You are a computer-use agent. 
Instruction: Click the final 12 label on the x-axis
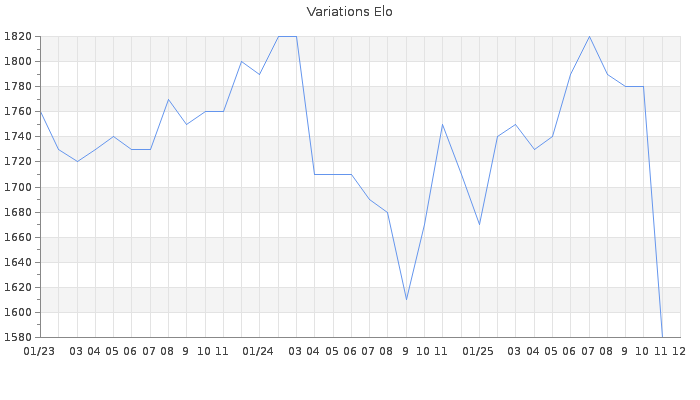(x=679, y=351)
